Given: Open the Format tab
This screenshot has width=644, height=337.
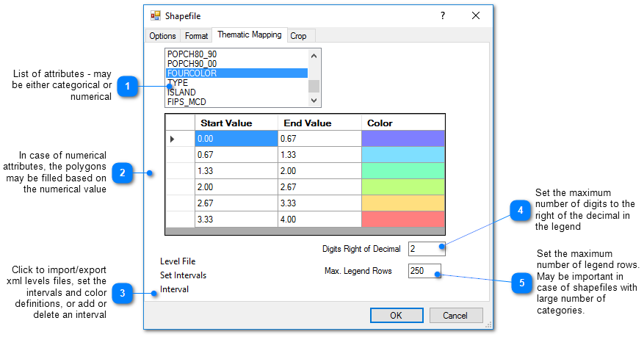Looking at the screenshot, I should pyautogui.click(x=196, y=36).
